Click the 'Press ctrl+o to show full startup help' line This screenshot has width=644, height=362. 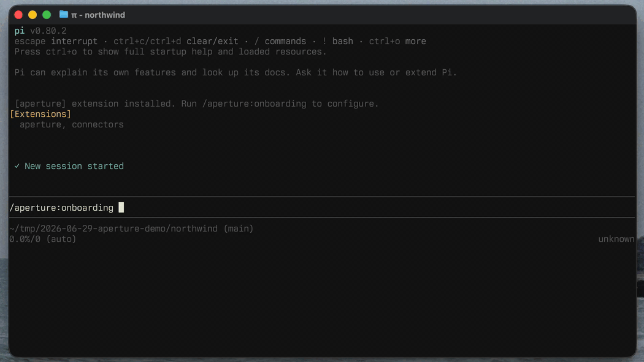point(171,51)
